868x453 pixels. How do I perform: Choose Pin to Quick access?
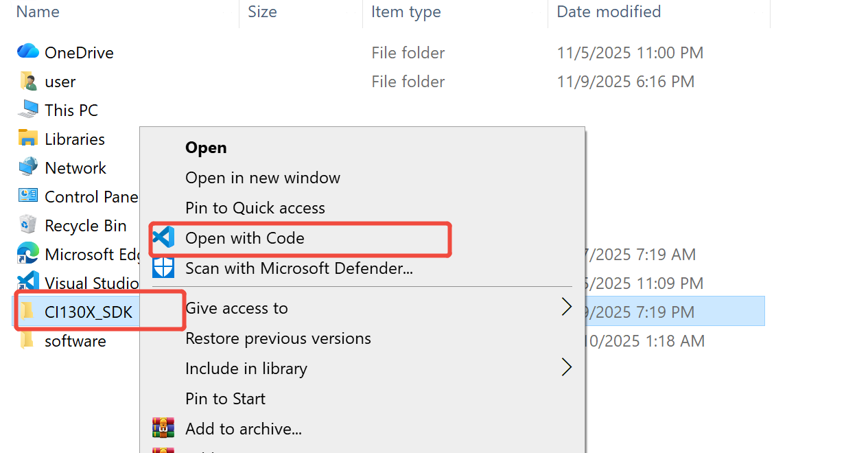click(x=255, y=208)
